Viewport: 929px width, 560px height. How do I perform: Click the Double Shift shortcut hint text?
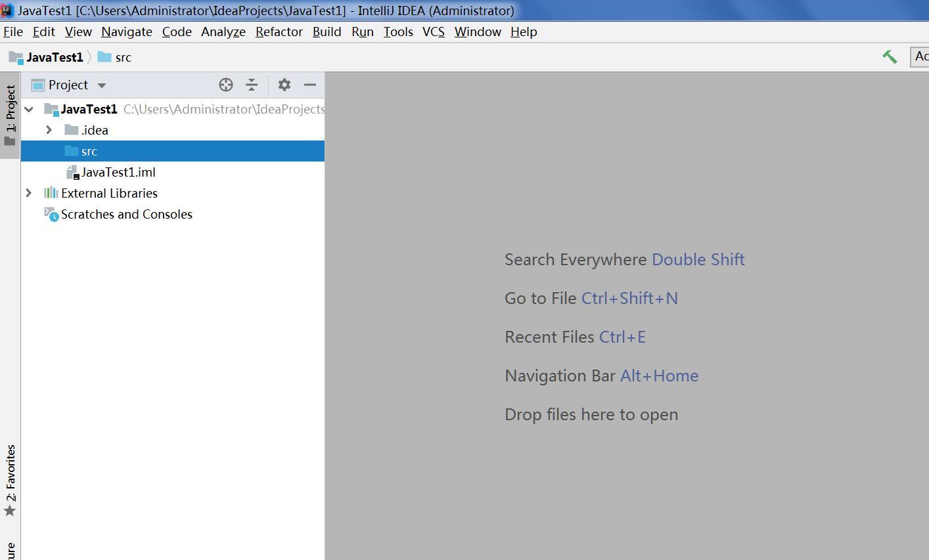pos(698,259)
